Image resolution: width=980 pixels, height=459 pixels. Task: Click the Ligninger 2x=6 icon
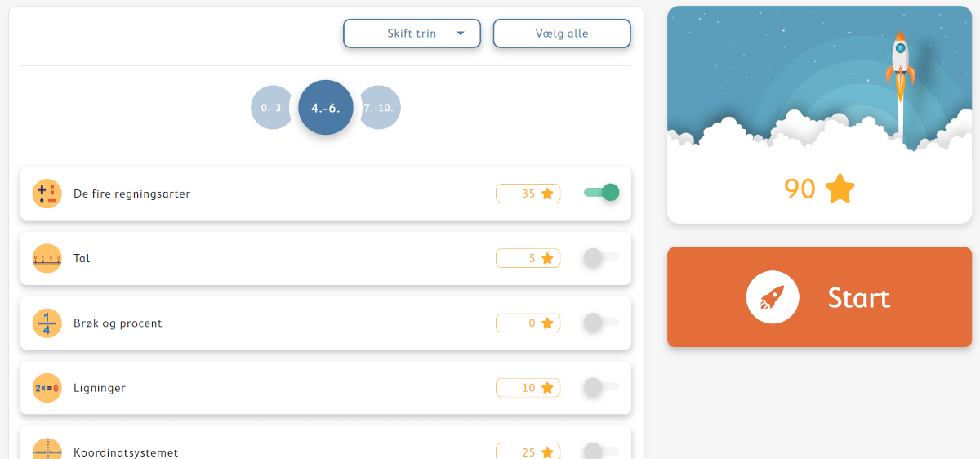(47, 388)
